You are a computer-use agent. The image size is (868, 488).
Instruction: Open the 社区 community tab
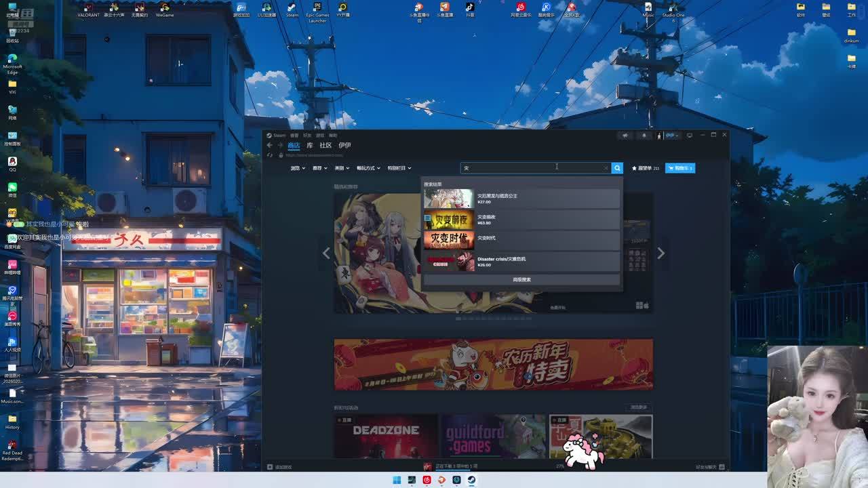click(325, 145)
